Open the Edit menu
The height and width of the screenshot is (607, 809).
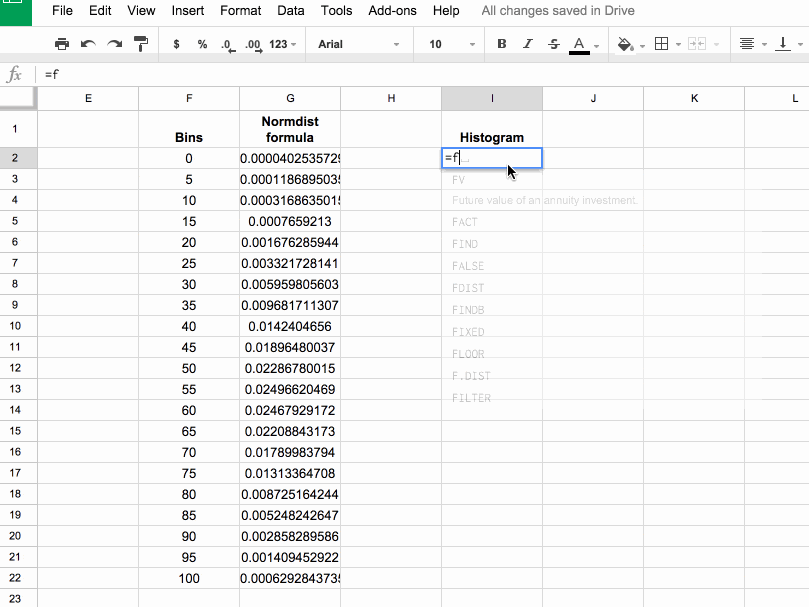[100, 11]
